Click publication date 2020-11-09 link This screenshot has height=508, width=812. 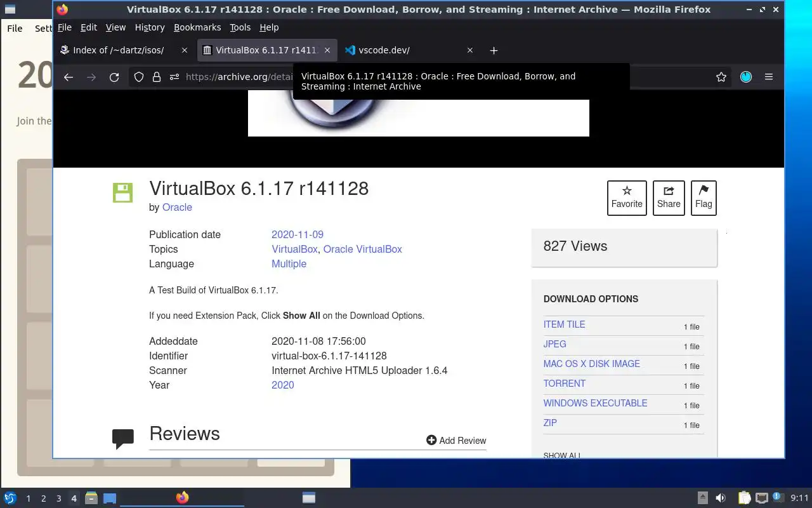coord(298,234)
